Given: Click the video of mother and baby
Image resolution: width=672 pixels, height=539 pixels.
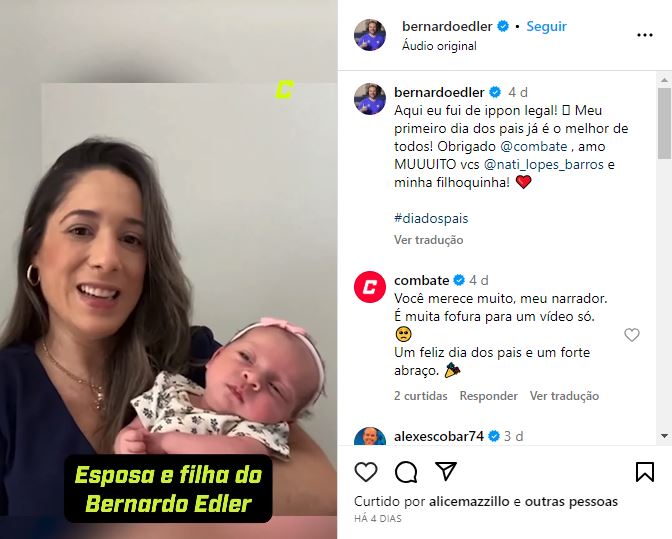Looking at the screenshot, I should point(168,270).
